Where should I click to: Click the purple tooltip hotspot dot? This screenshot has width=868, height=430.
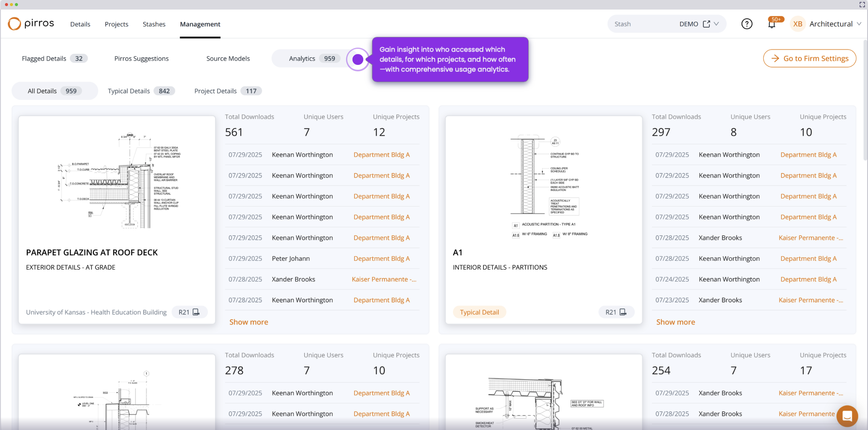[x=358, y=59]
